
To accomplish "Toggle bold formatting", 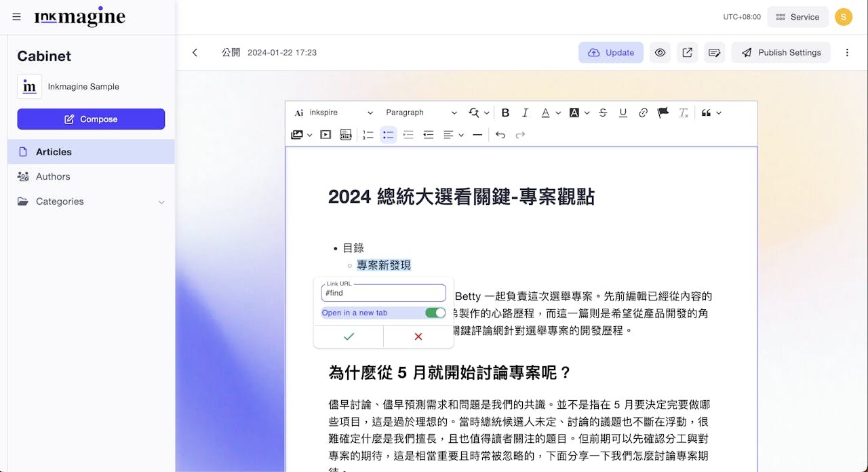I will [505, 113].
